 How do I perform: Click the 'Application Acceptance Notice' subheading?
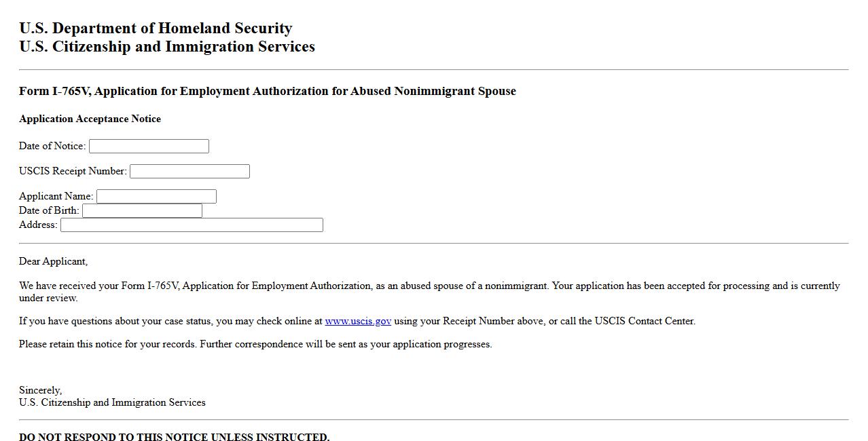(x=90, y=119)
